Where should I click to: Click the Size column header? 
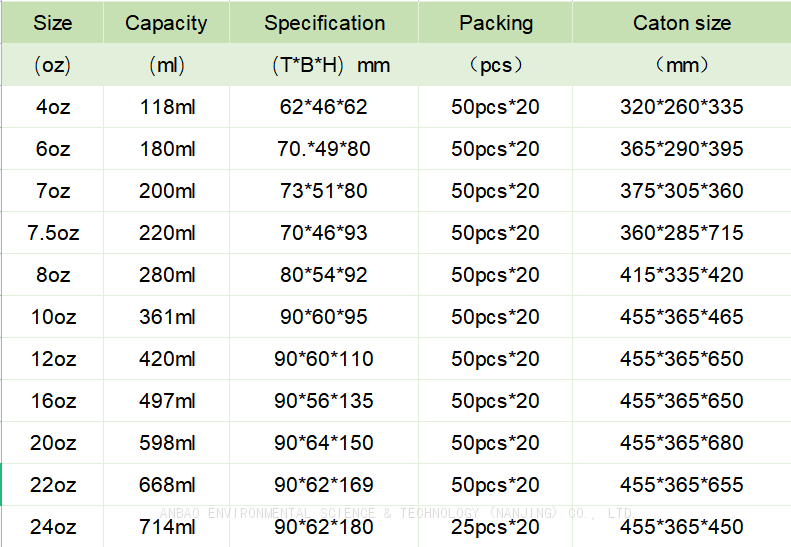tap(52, 23)
